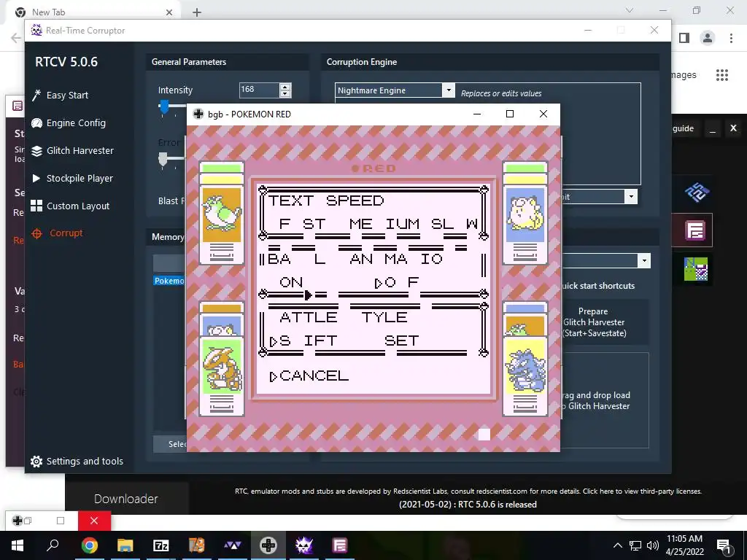Open Chrome from the taskbar
747x560 pixels.
(89, 545)
